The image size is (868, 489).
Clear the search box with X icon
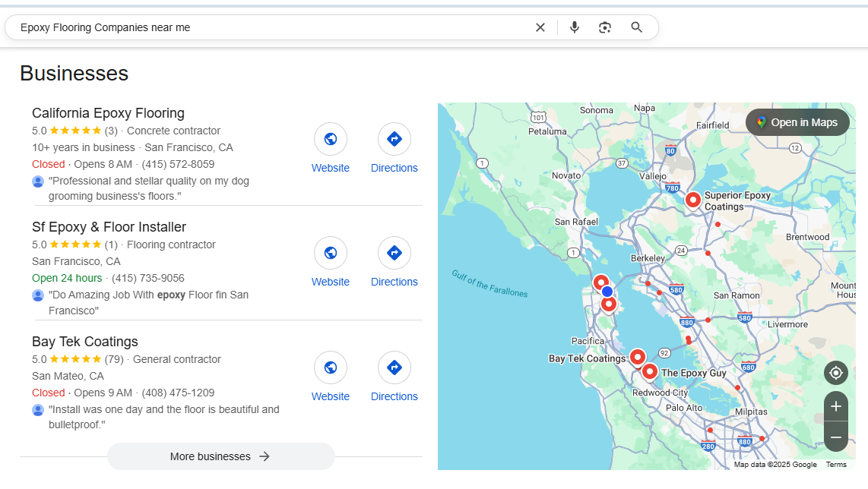click(x=540, y=27)
